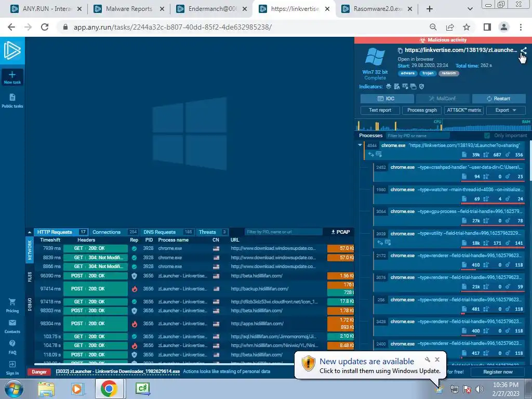The image size is (532, 399).
Task: Collapse the network panel with up arrow
Action: (x=30, y=232)
